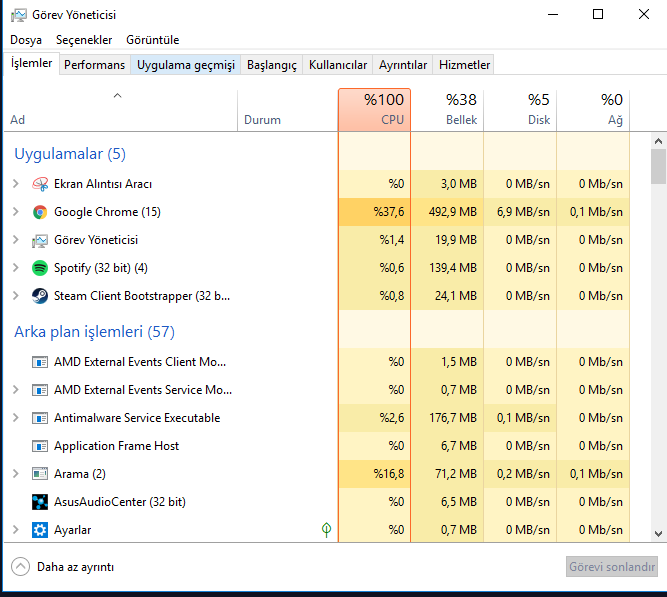Open the Seçenekler menu
This screenshot has width=667, height=597.
(x=84, y=40)
